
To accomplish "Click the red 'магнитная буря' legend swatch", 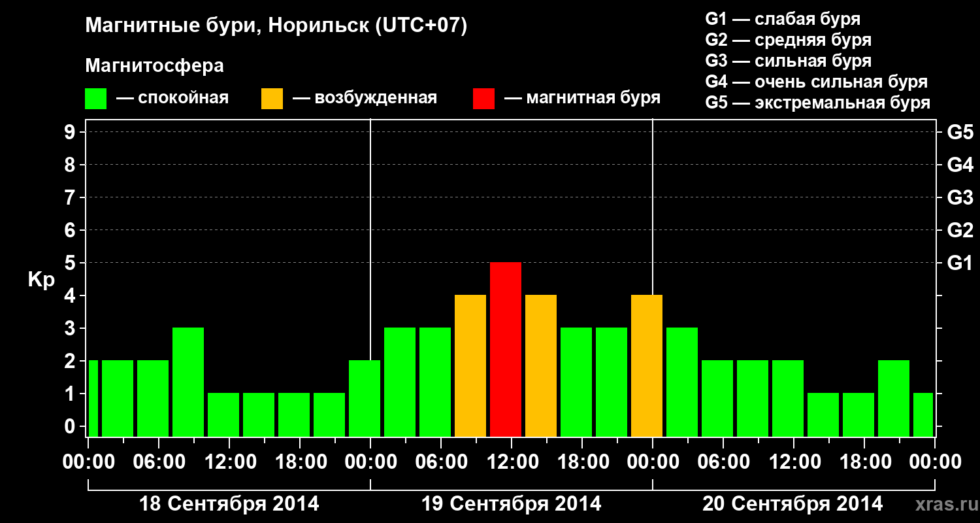I will pos(483,98).
